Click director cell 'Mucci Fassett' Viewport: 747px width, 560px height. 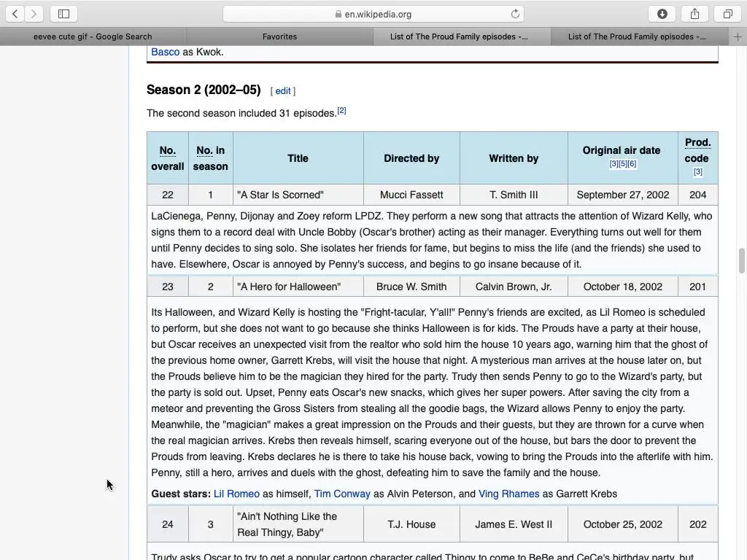click(x=411, y=195)
